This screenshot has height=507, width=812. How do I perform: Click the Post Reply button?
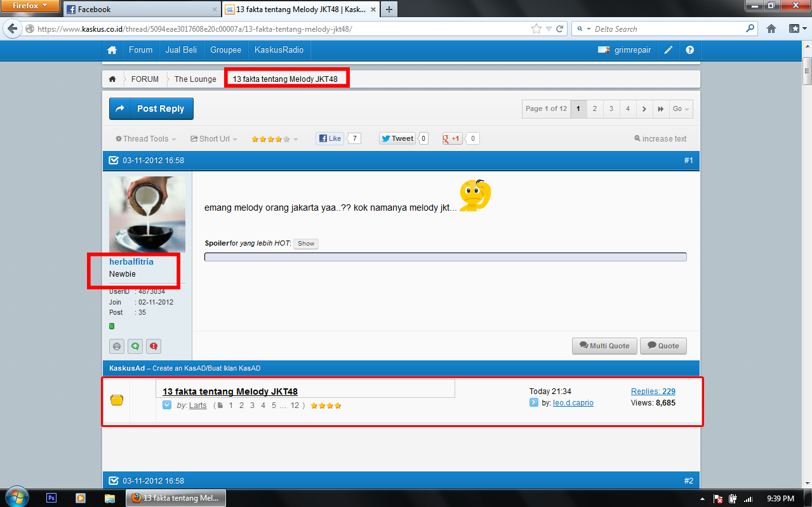click(151, 109)
